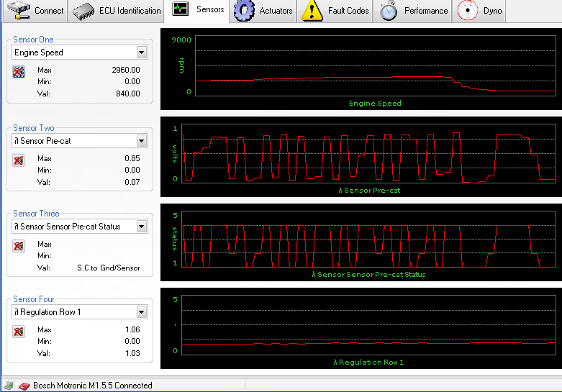
Task: Go to the ECU Identification tab
Action: pyautogui.click(x=130, y=11)
